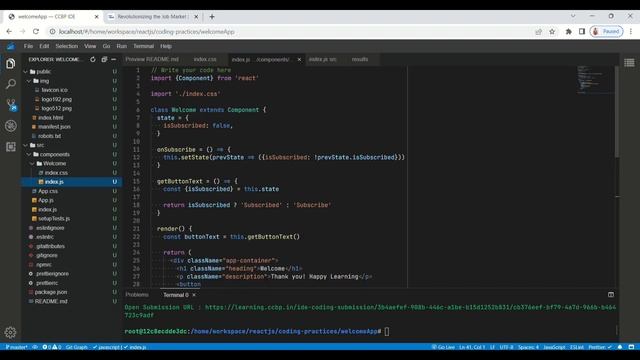Go back in browser history

9,31
